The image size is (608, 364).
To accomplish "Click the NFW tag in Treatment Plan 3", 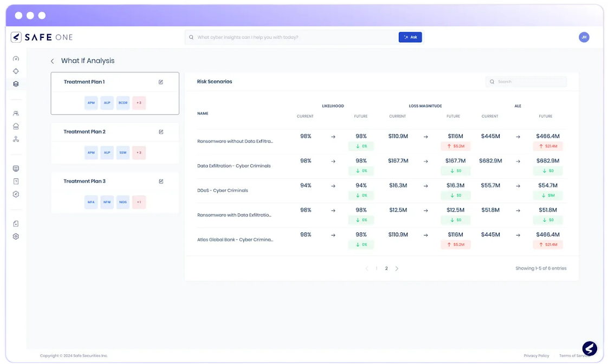I will pos(107,202).
